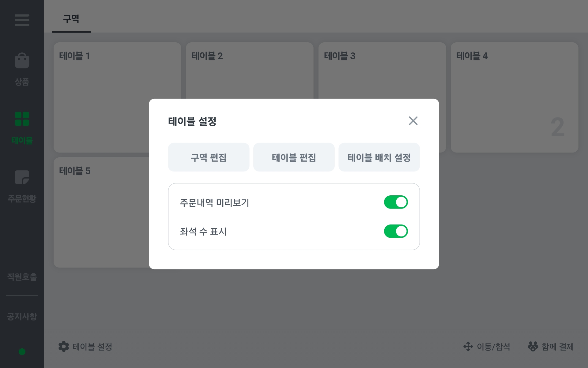Click the 이동/합석 move arrows icon
The height and width of the screenshot is (368, 588).
[468, 347]
